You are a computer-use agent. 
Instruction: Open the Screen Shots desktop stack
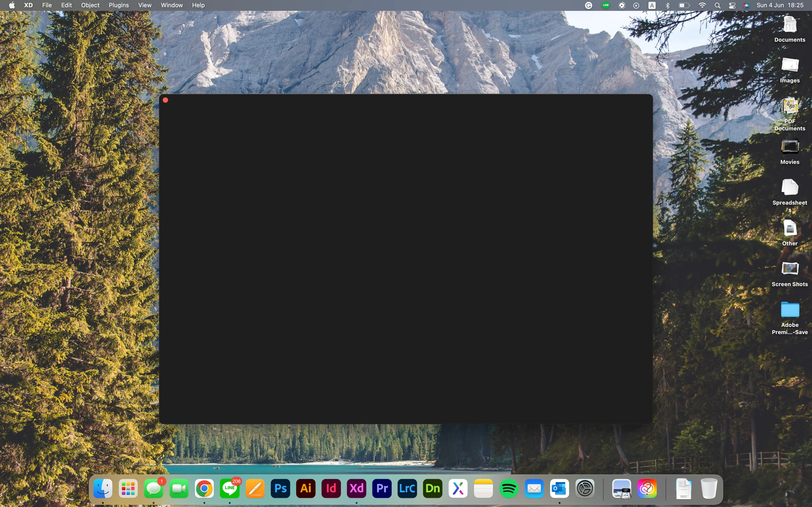790,269
